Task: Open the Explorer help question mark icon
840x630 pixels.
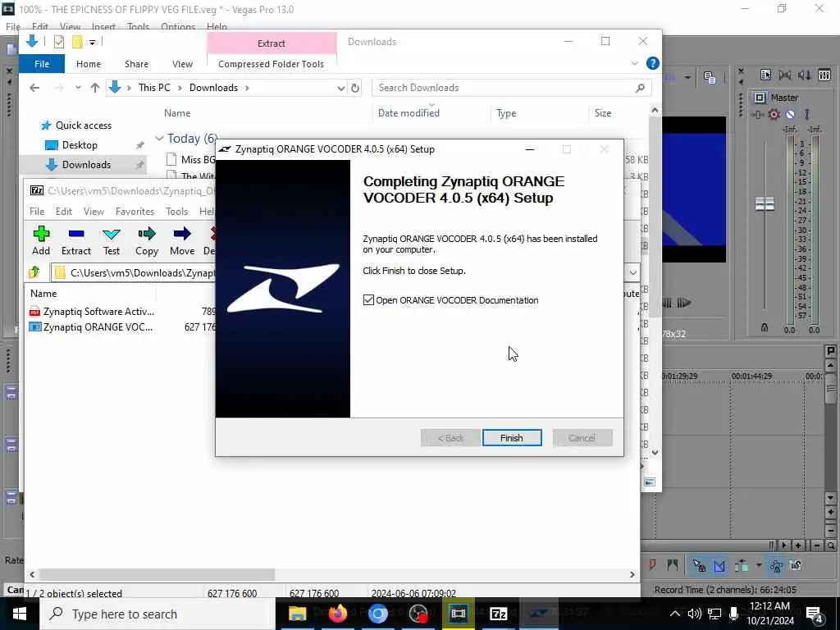Action: tap(652, 63)
